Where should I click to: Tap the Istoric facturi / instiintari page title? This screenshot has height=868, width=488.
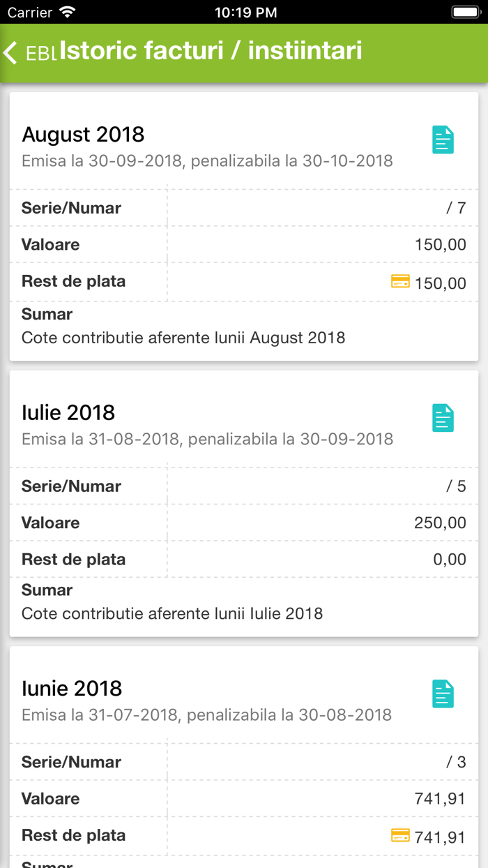coord(211,51)
